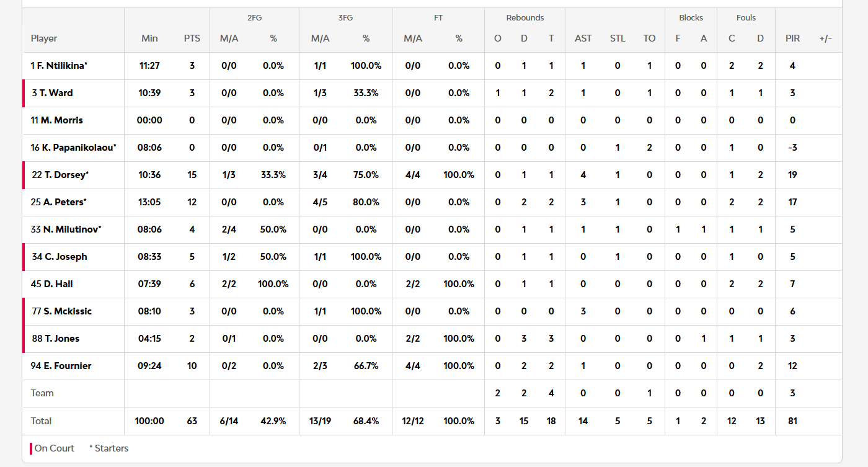Click S. Mckissic player name
Screen dimensions: 868x467
pos(67,311)
